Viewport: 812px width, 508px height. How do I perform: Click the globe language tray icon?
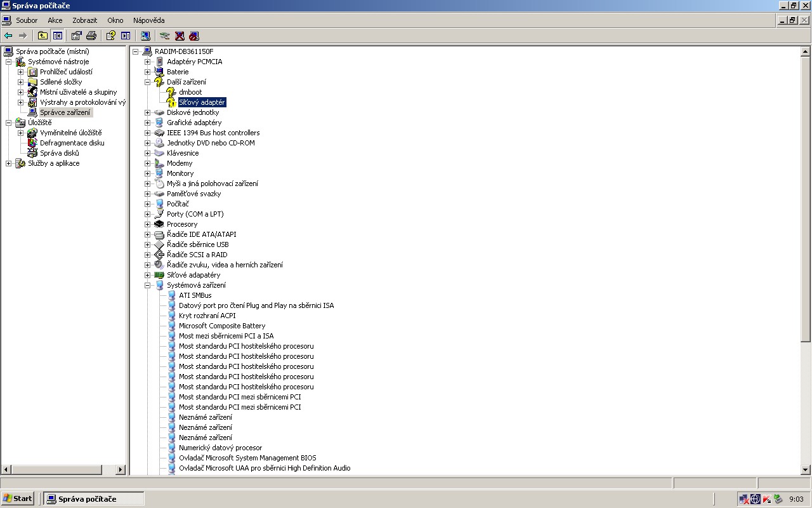755,499
